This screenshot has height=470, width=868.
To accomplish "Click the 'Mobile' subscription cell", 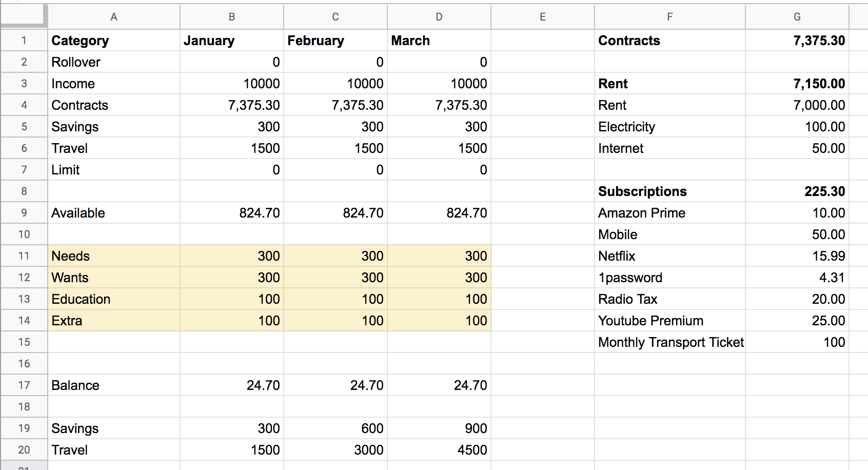I will click(670, 234).
